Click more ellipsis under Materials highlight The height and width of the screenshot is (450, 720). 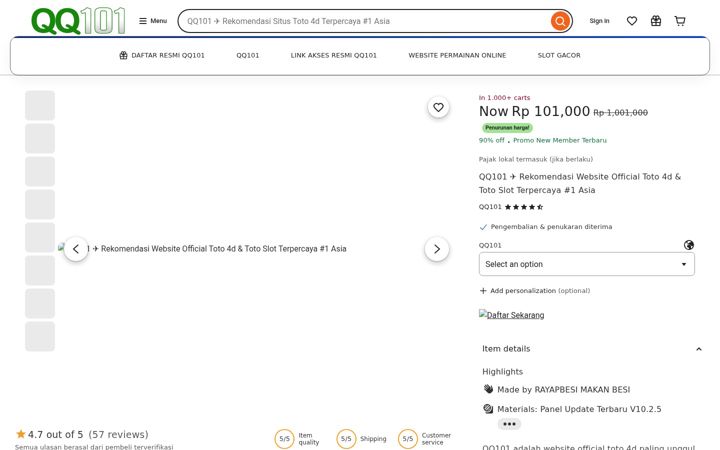[x=509, y=424]
